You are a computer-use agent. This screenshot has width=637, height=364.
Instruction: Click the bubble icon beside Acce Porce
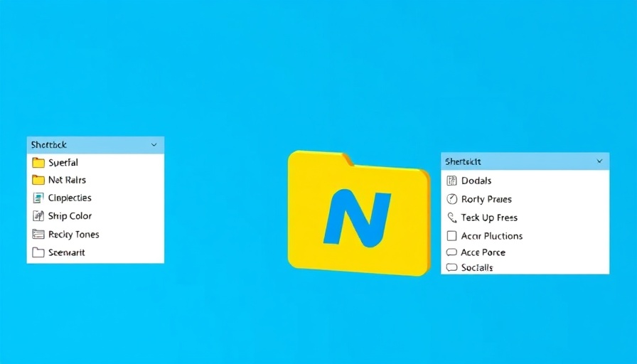[x=451, y=252]
